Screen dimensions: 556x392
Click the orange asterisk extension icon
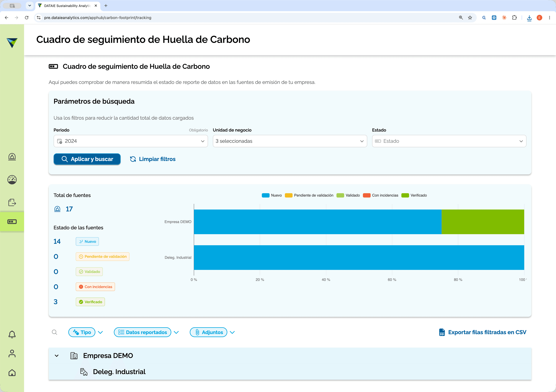(x=504, y=17)
